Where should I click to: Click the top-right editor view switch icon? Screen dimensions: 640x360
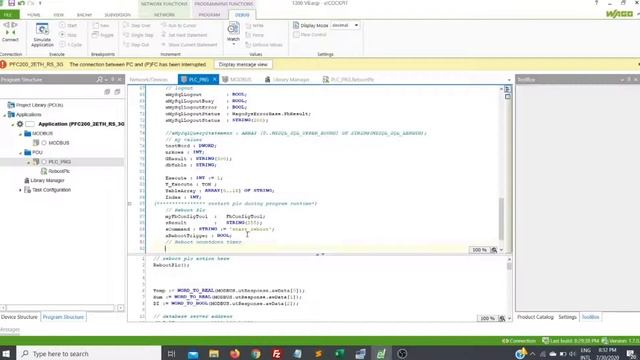coord(507,89)
